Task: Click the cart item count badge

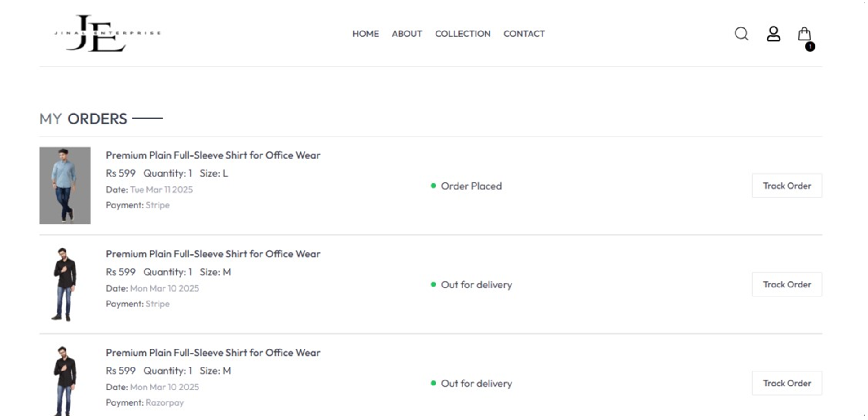Action: [x=810, y=46]
